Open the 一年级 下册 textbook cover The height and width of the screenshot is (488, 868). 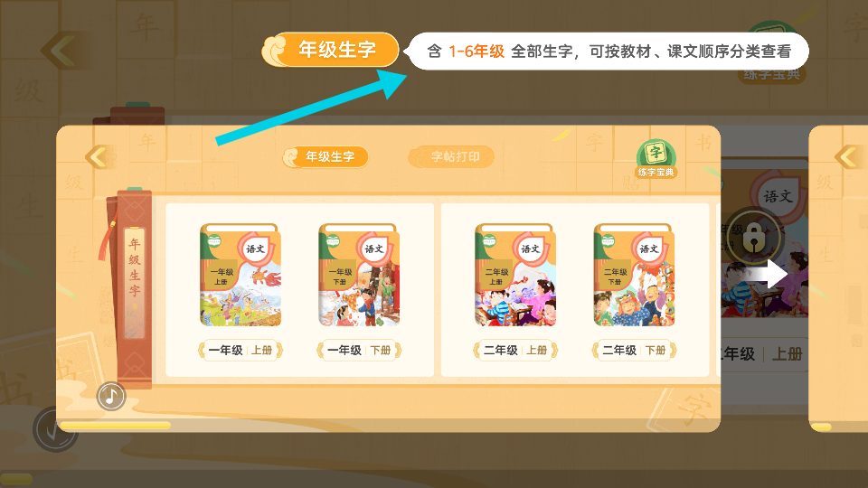click(x=359, y=275)
